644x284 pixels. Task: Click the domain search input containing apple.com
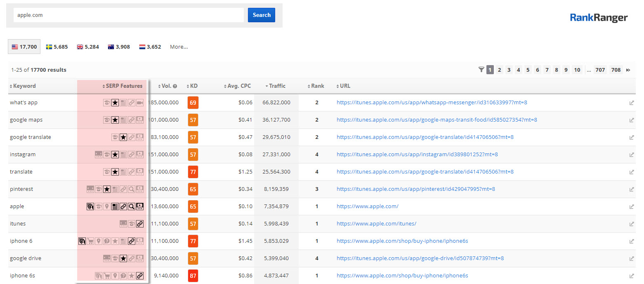coord(129,15)
